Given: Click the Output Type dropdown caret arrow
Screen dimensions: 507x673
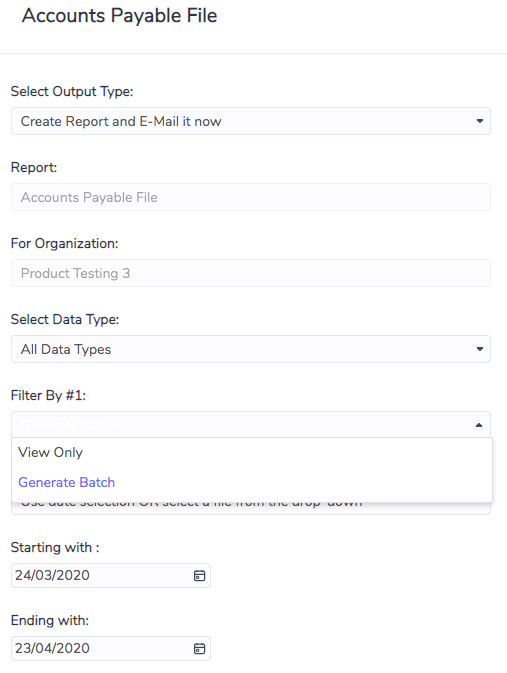Looking at the screenshot, I should 480,121.
